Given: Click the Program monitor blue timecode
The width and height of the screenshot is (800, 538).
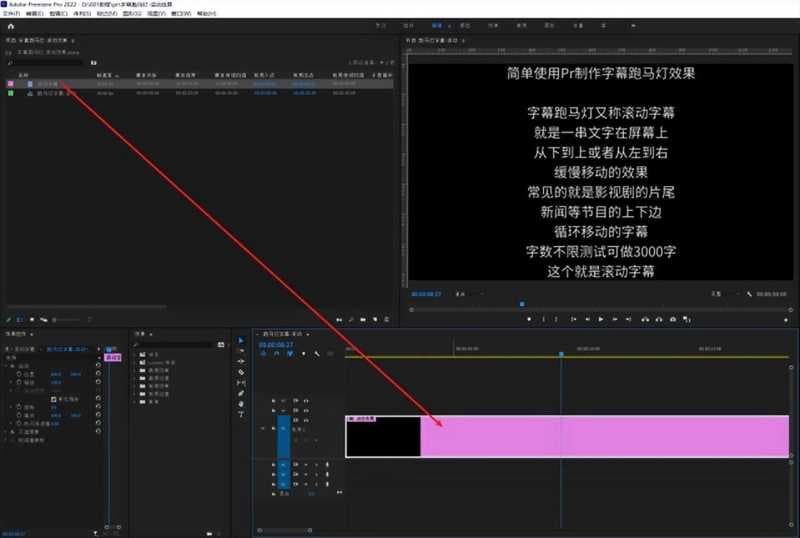Looking at the screenshot, I should [x=426, y=294].
